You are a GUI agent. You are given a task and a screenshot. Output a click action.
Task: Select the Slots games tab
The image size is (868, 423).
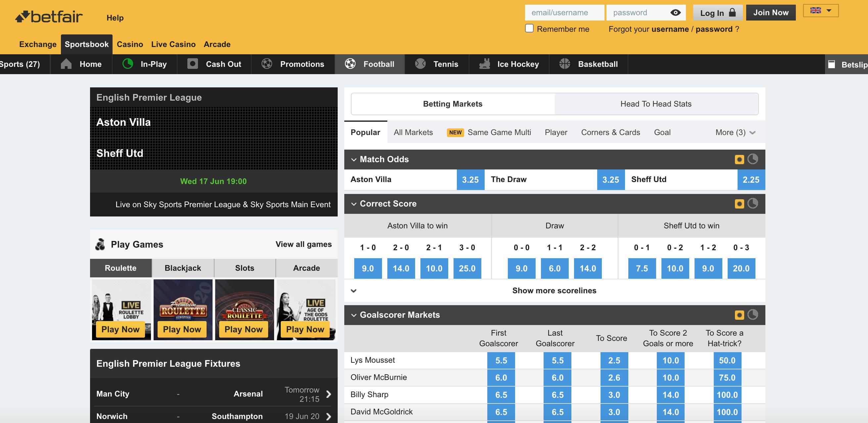point(245,268)
